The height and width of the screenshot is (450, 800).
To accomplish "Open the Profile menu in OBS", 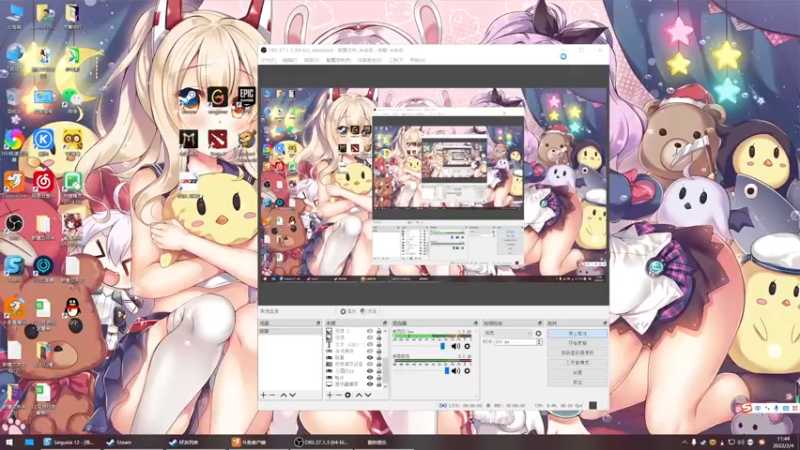I will 338,60.
